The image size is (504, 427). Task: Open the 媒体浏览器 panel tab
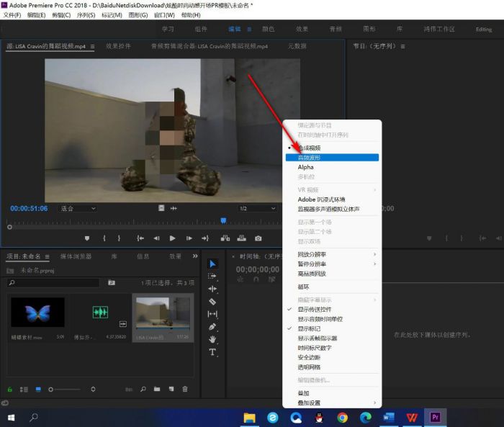76,256
